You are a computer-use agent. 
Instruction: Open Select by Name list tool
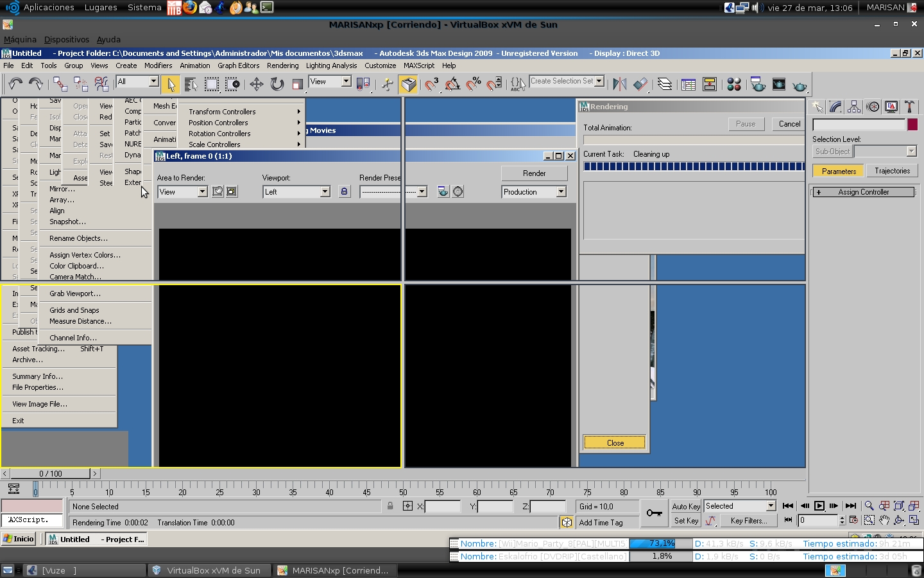pyautogui.click(x=191, y=84)
